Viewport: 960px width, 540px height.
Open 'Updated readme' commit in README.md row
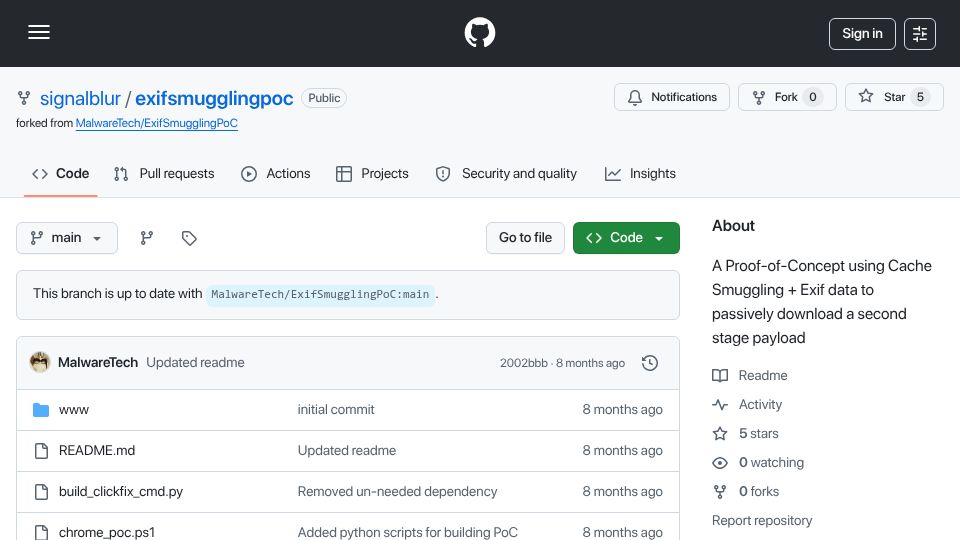click(347, 451)
